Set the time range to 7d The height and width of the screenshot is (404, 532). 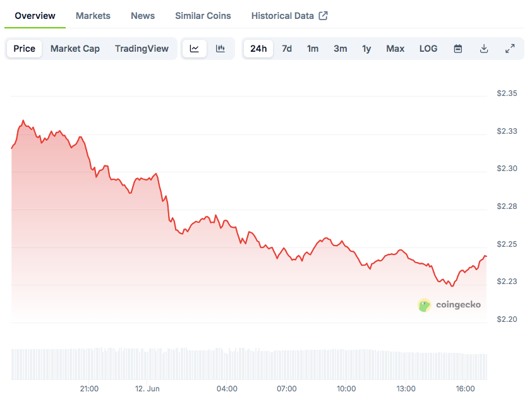click(x=287, y=49)
